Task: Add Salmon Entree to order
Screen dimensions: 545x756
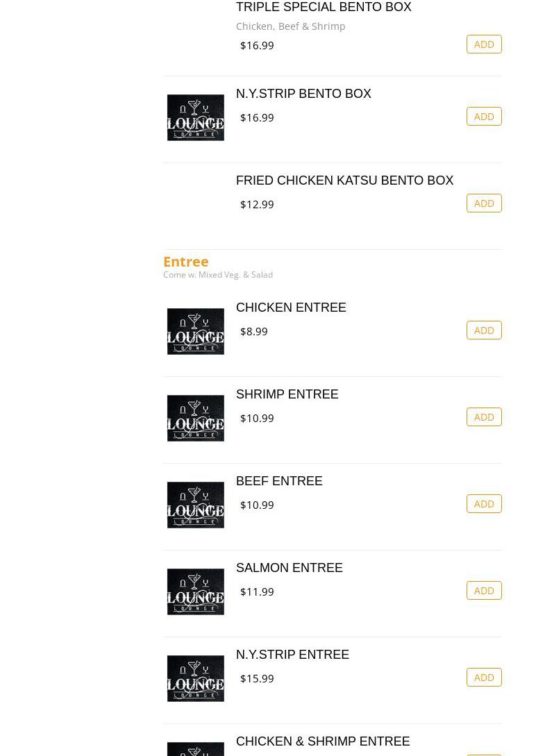Action: (484, 591)
